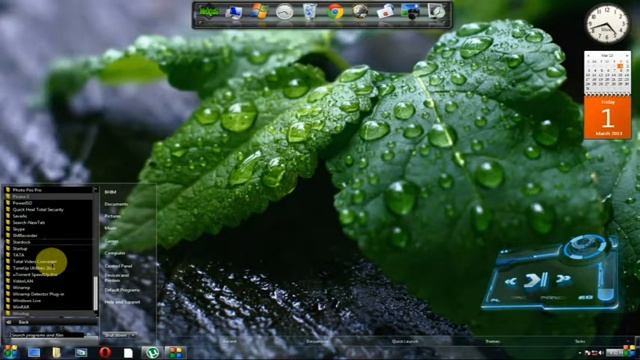Open the red-and-white document icon in the dock
Image resolution: width=640 pixels, height=360 pixels.
point(385,12)
